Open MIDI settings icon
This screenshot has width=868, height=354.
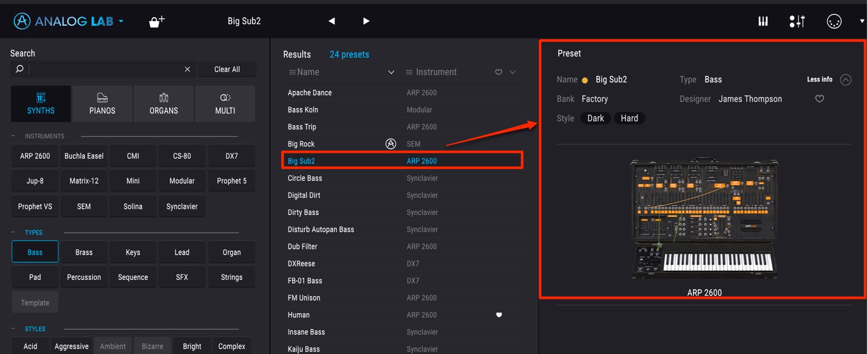pos(834,21)
